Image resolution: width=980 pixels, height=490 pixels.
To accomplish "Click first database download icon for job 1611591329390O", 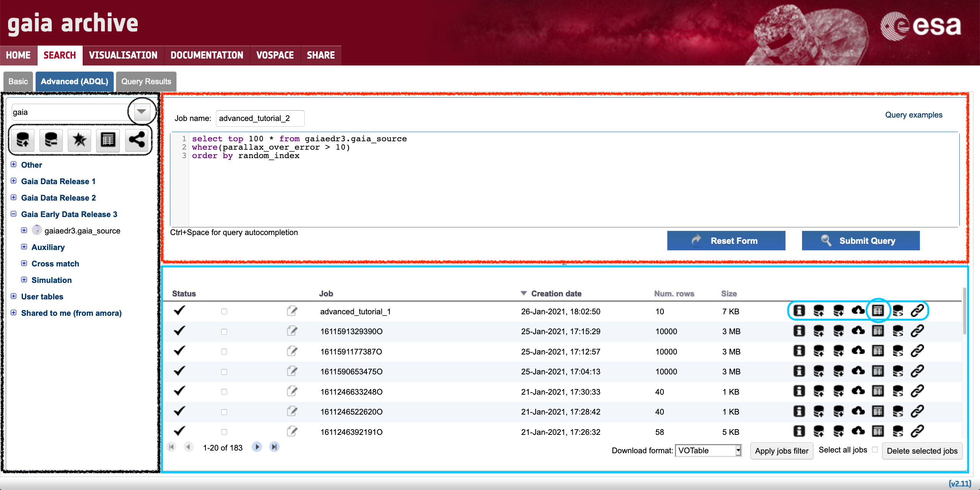I will click(x=818, y=331).
